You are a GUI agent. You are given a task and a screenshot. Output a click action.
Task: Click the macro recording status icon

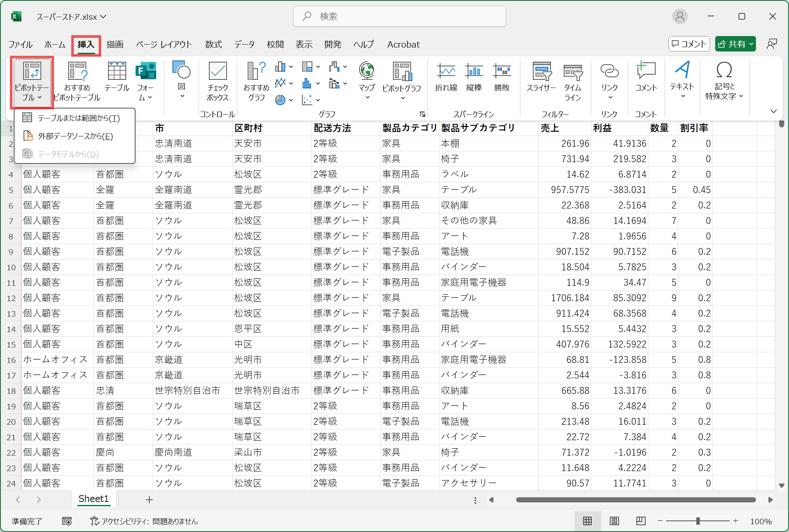pos(67,521)
